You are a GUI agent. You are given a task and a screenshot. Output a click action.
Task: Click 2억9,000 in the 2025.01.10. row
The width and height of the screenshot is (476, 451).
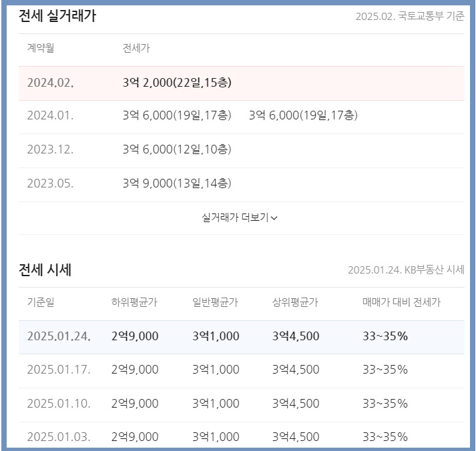(135, 404)
